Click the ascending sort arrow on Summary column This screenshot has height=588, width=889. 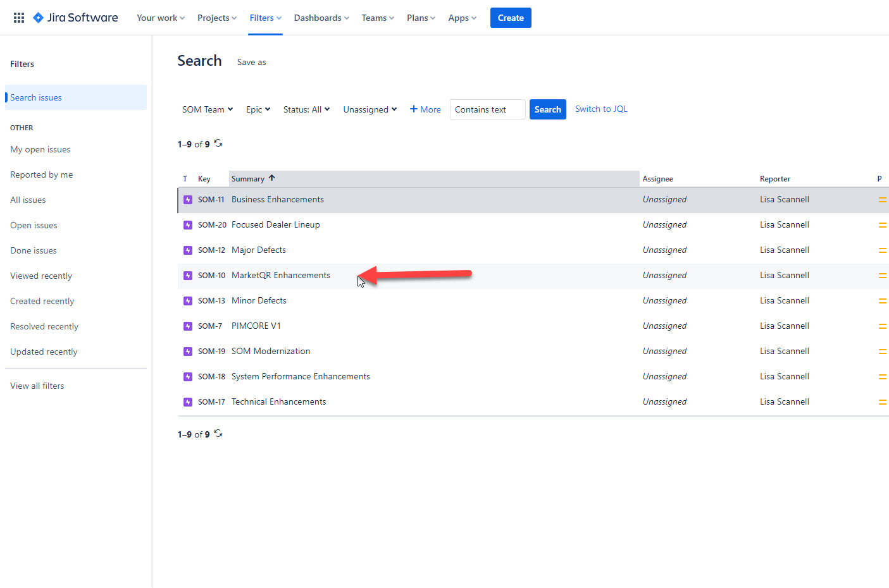271,178
